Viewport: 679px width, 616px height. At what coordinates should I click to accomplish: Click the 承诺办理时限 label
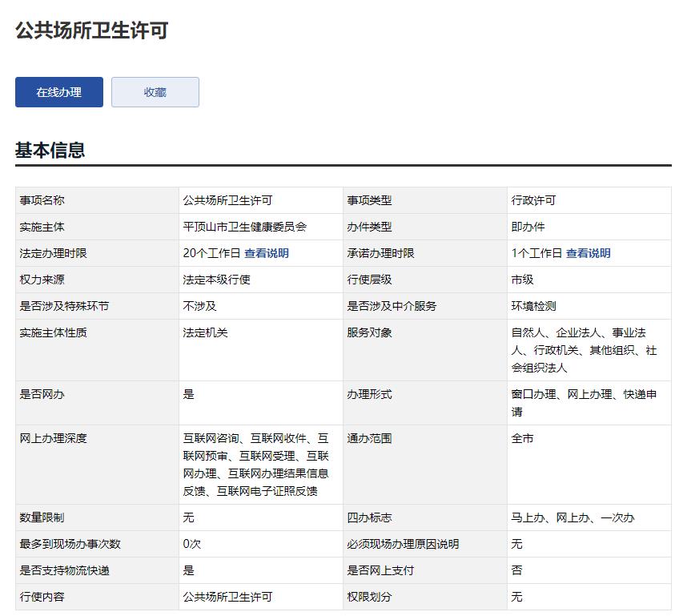tap(380, 253)
